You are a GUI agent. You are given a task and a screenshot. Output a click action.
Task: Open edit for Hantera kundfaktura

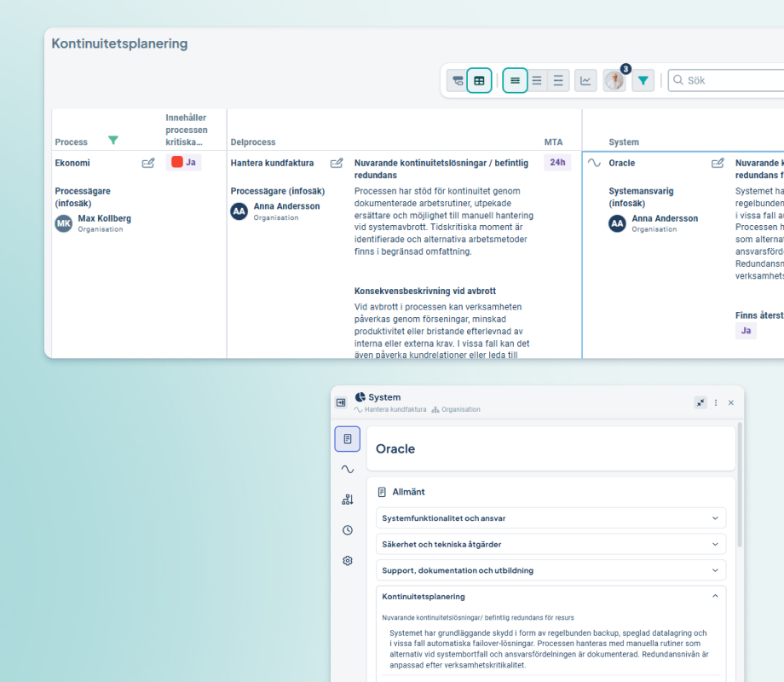(x=337, y=163)
